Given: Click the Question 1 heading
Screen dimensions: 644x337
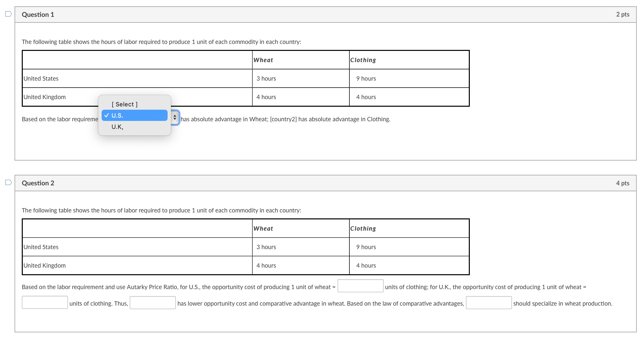Looking at the screenshot, I should (38, 15).
